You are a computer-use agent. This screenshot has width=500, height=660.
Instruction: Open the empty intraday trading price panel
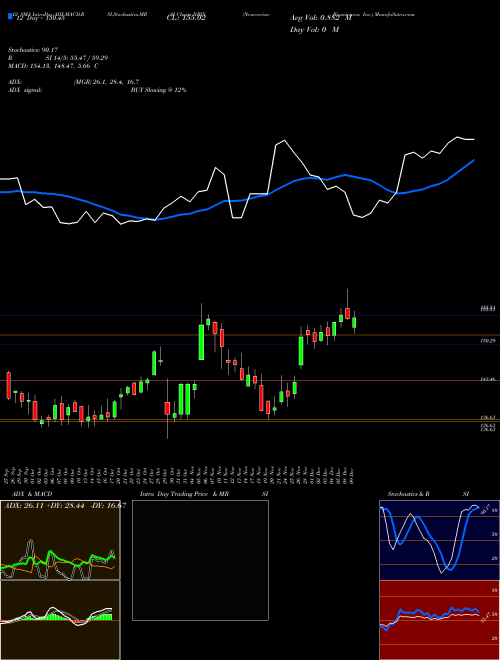(x=200, y=560)
